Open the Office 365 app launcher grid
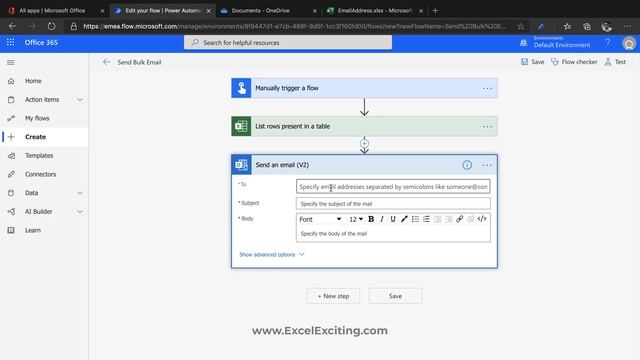Viewport: 640px width, 360px height. pos(10,42)
